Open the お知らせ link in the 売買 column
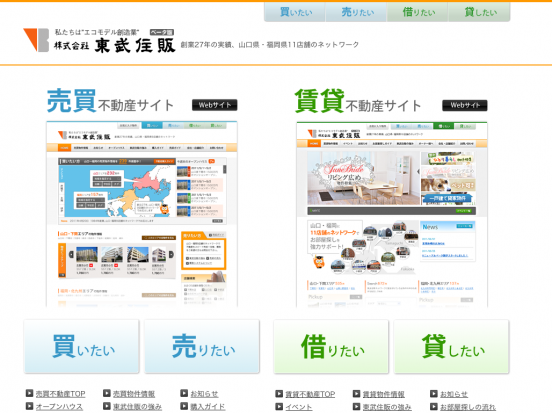This screenshot has width=552, height=413. click(204, 394)
